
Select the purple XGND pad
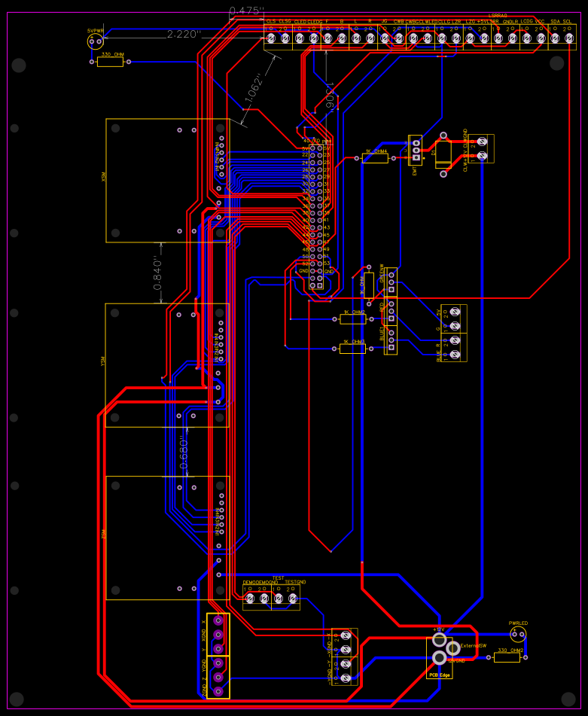coord(218,635)
